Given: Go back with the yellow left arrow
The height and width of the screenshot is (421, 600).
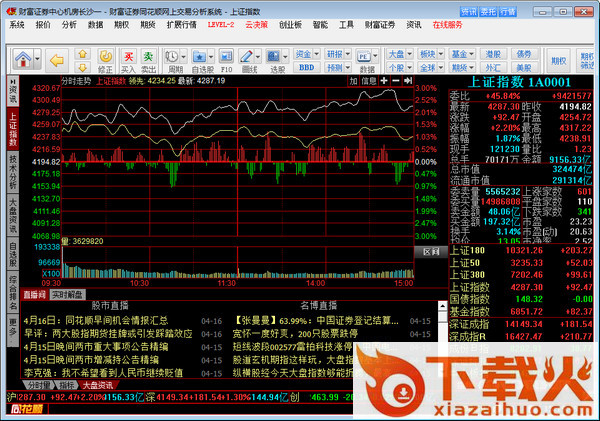Looking at the screenshot, I should [x=57, y=60].
